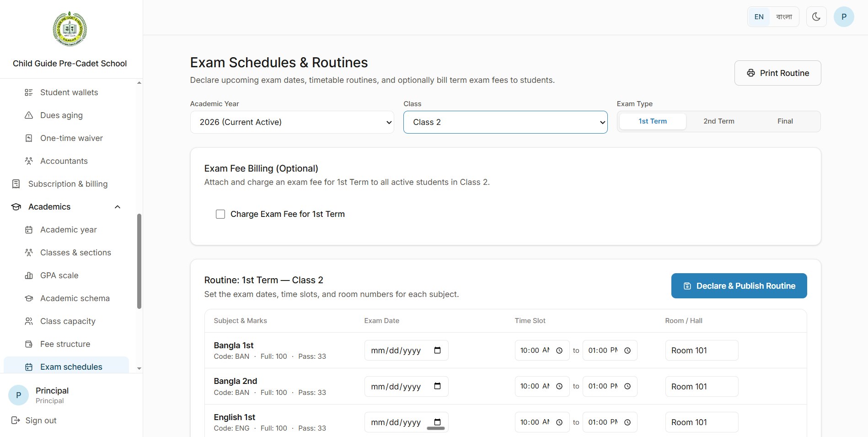Image resolution: width=868 pixels, height=437 pixels.
Task: Click English 1st start time field
Action: [x=542, y=422]
